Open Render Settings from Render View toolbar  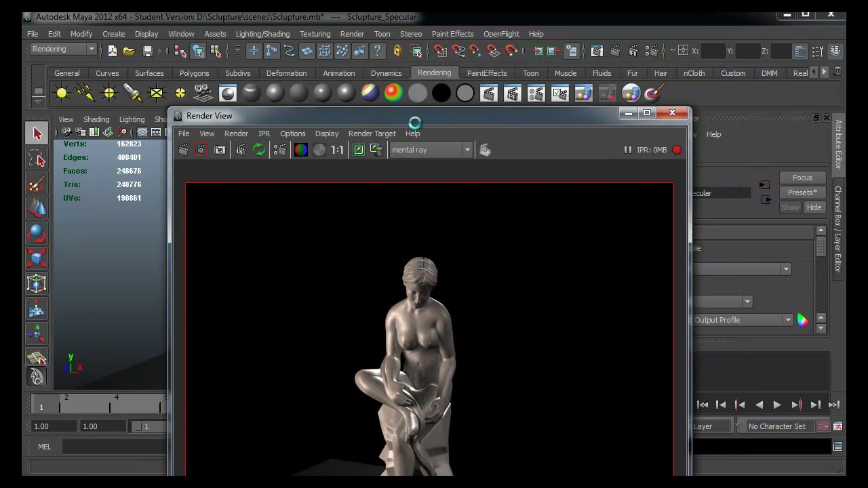point(279,150)
